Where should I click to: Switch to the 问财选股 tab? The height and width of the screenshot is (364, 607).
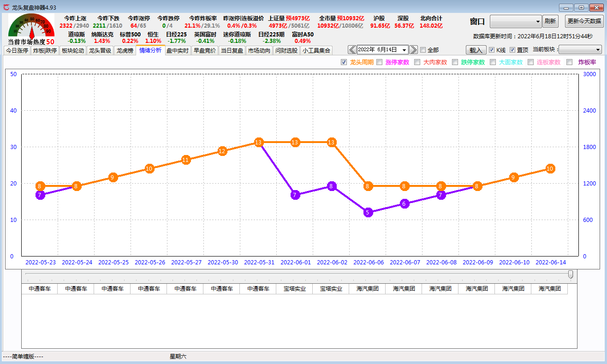pos(286,51)
